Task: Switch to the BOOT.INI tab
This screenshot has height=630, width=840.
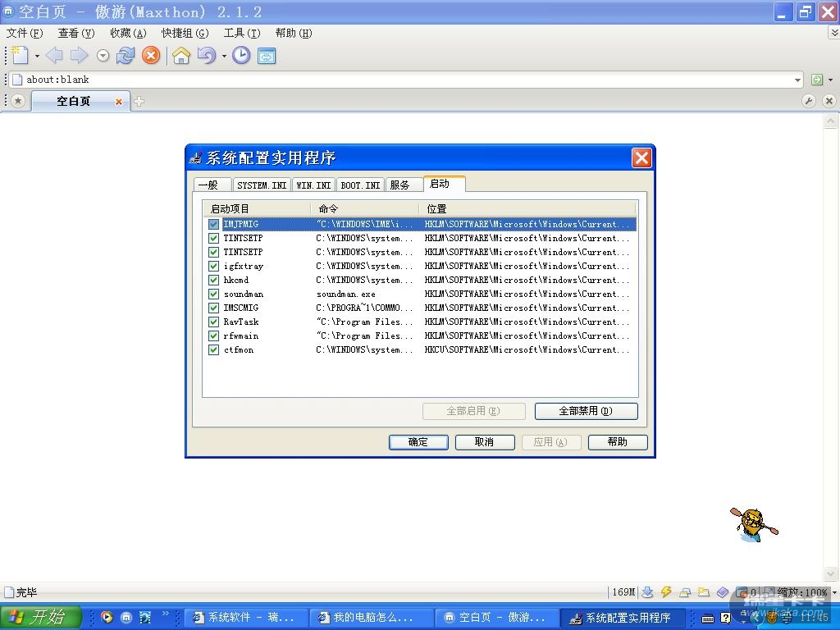Action: click(360, 185)
